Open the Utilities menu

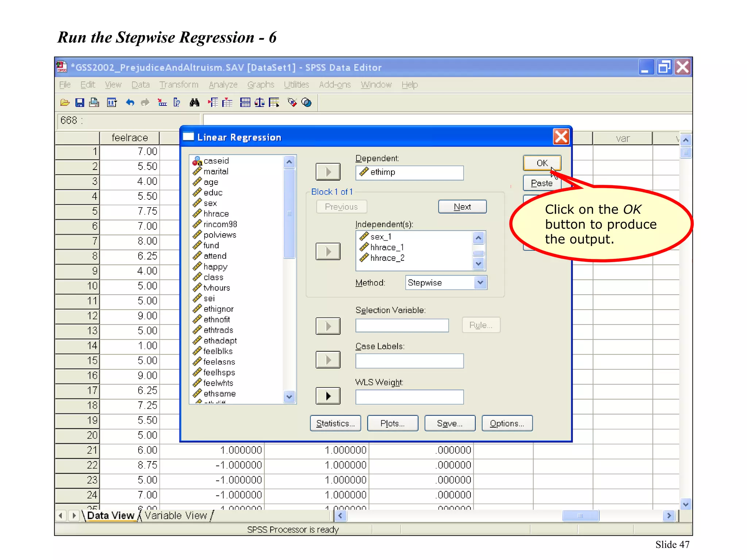click(296, 85)
